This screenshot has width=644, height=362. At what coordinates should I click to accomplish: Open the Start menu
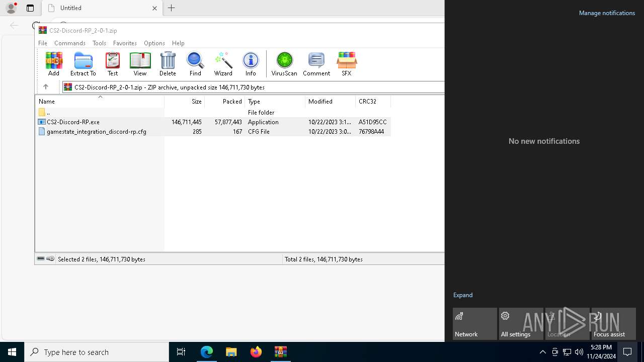click(12, 352)
